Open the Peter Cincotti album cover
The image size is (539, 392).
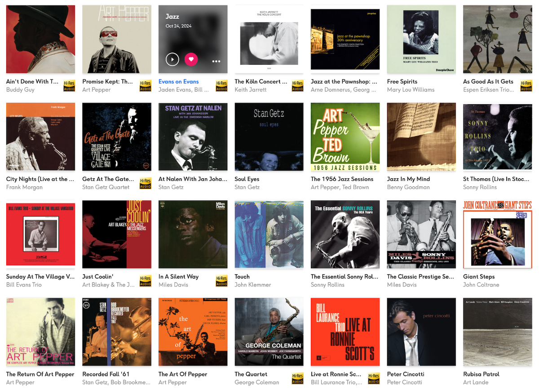click(x=421, y=332)
